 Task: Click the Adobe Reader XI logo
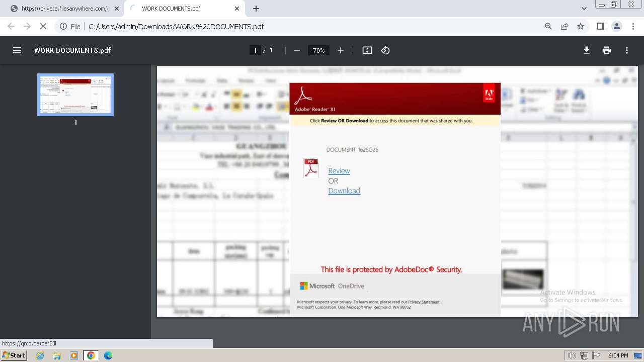pyautogui.click(x=314, y=99)
